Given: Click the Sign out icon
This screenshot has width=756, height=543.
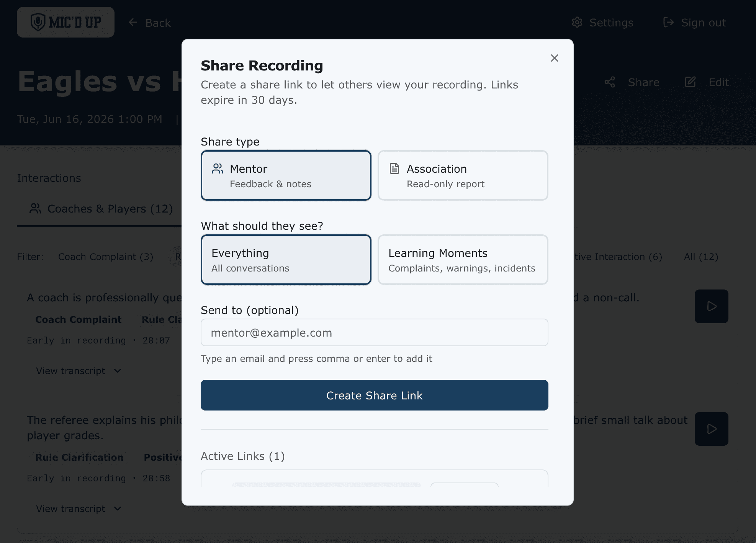Looking at the screenshot, I should (x=668, y=23).
